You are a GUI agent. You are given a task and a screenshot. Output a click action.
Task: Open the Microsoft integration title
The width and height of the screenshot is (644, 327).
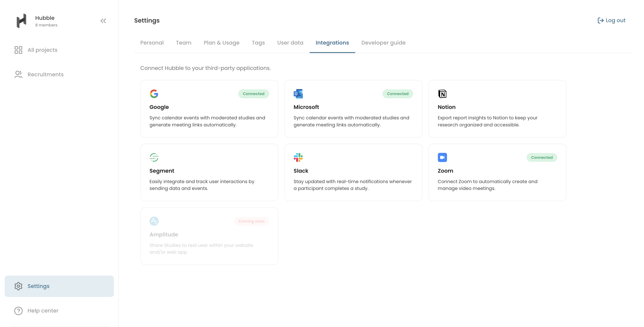click(x=306, y=107)
